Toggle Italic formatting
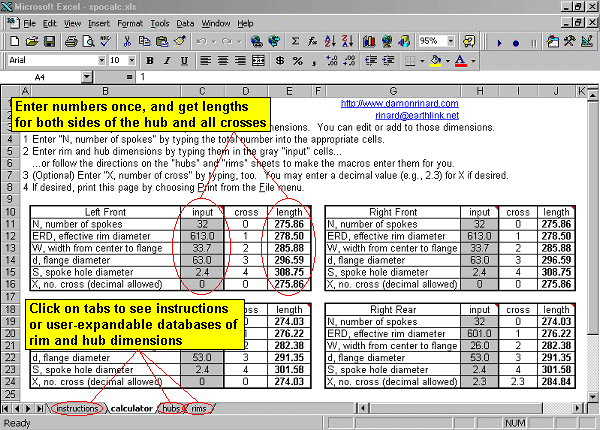The width and height of the screenshot is (600, 430). pos(167,60)
